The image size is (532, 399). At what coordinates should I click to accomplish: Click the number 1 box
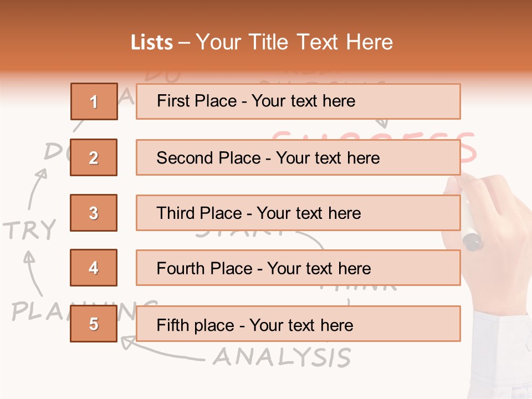(x=94, y=101)
